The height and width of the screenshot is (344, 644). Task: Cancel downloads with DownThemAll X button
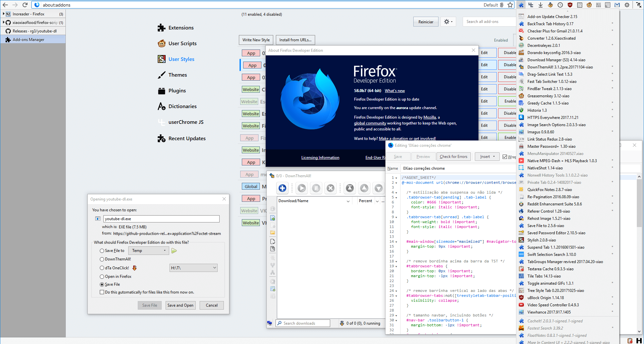point(331,188)
